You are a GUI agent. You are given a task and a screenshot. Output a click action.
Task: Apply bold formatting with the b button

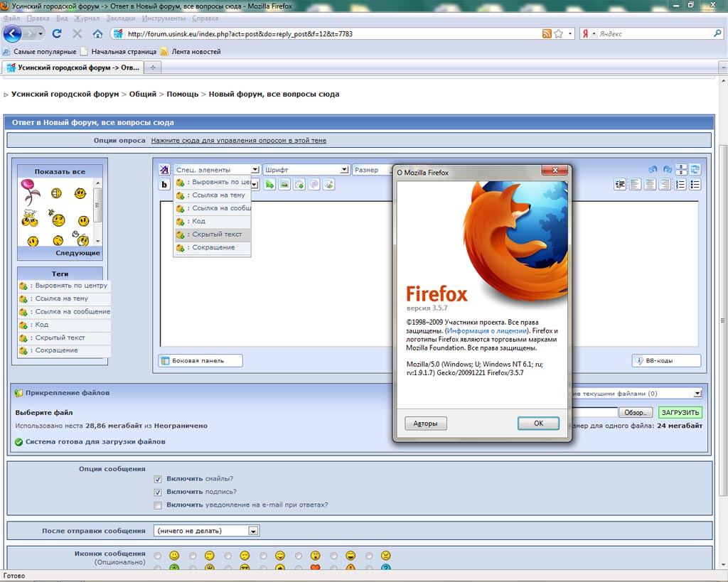click(164, 185)
